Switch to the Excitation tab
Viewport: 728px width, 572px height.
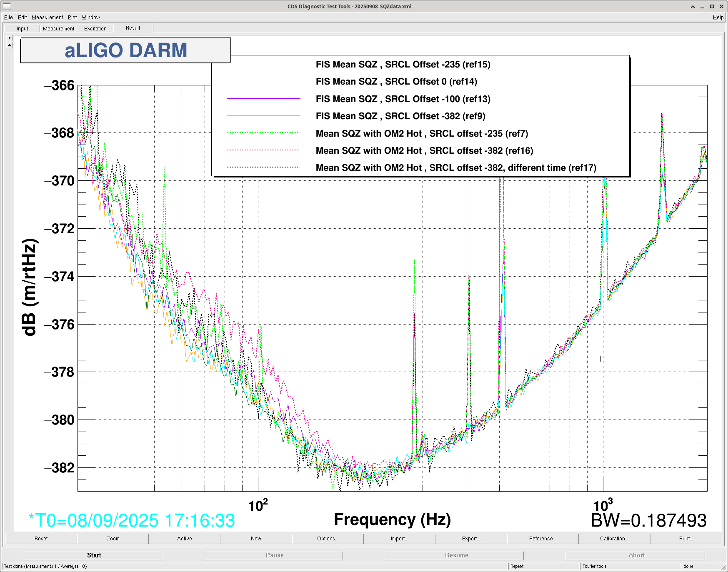tap(95, 29)
